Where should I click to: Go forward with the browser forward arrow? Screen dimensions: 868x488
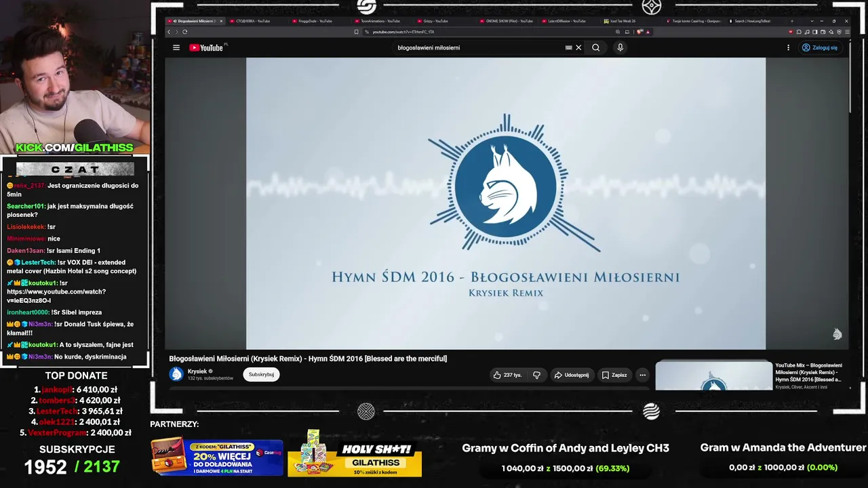coord(176,32)
